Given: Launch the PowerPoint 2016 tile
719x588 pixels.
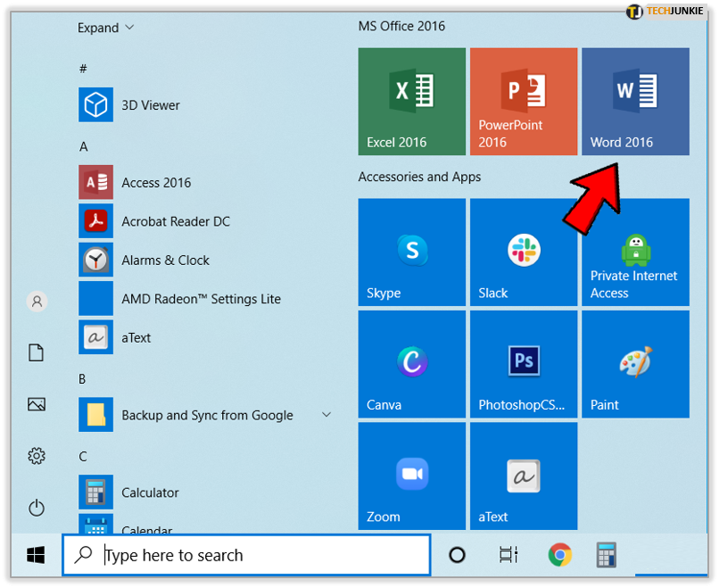Looking at the screenshot, I should [524, 102].
